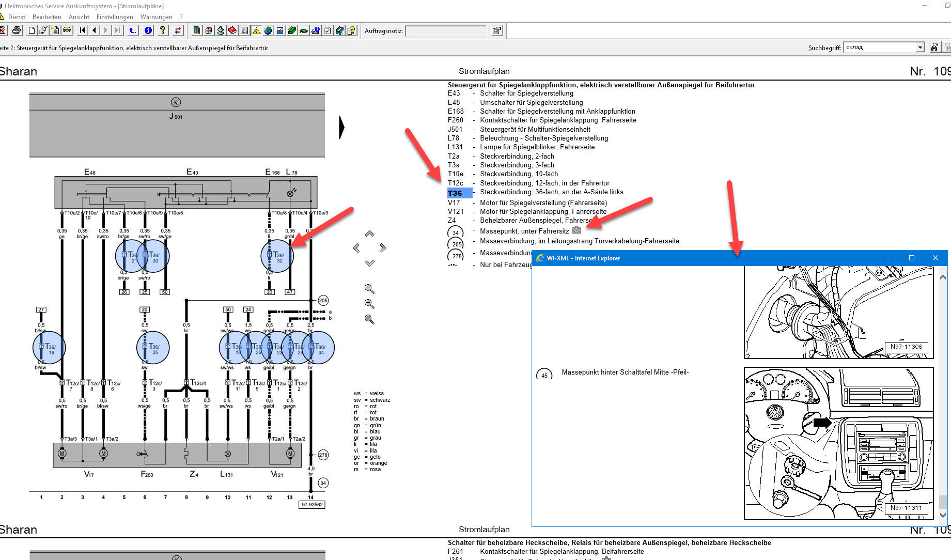This screenshot has height=560, width=951.
Task: Pan the wiring diagram right with arrow
Action: [383, 248]
